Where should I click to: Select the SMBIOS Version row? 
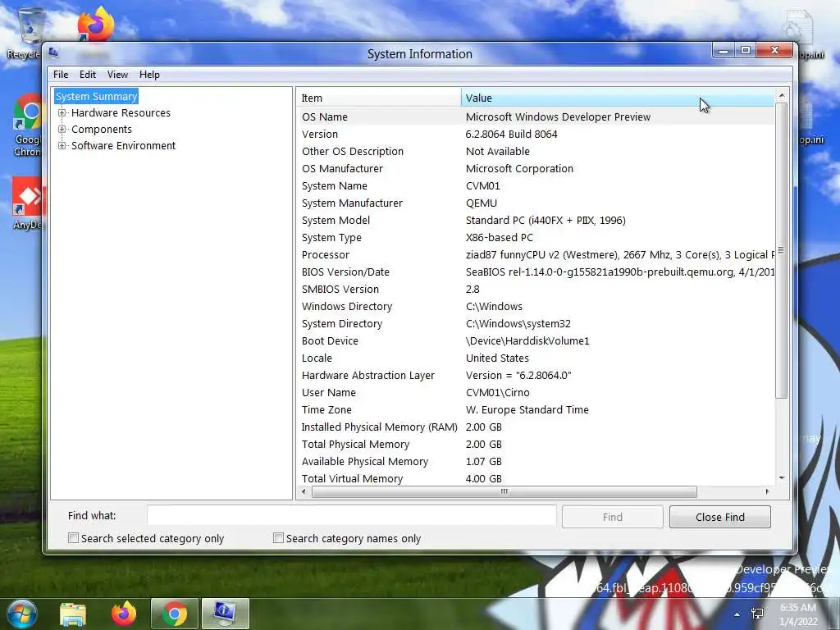tap(536, 289)
